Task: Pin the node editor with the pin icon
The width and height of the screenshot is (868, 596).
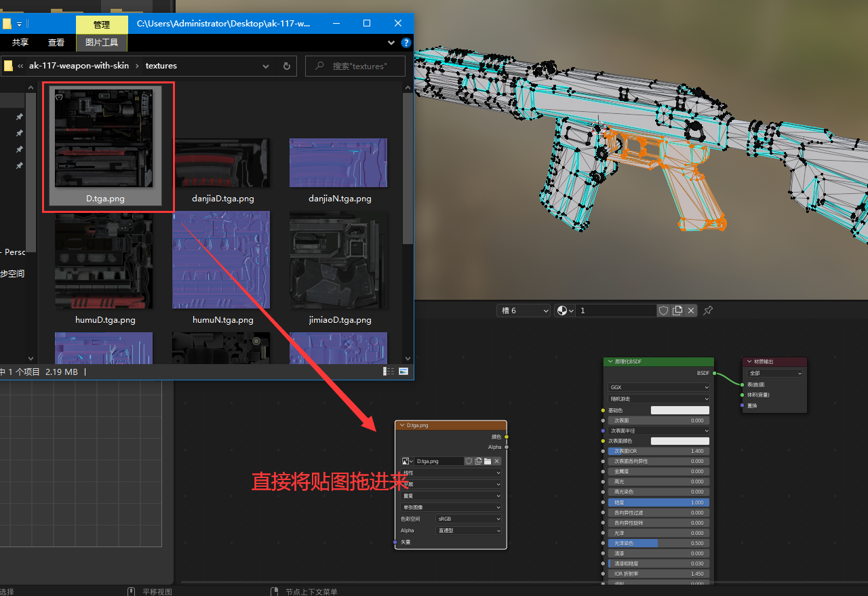Action: pyautogui.click(x=708, y=311)
